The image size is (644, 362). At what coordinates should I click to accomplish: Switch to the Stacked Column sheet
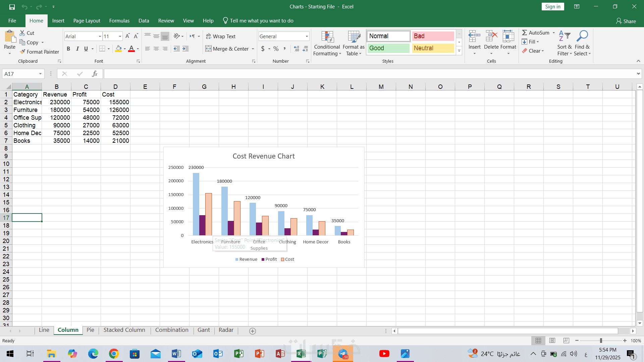click(x=124, y=330)
